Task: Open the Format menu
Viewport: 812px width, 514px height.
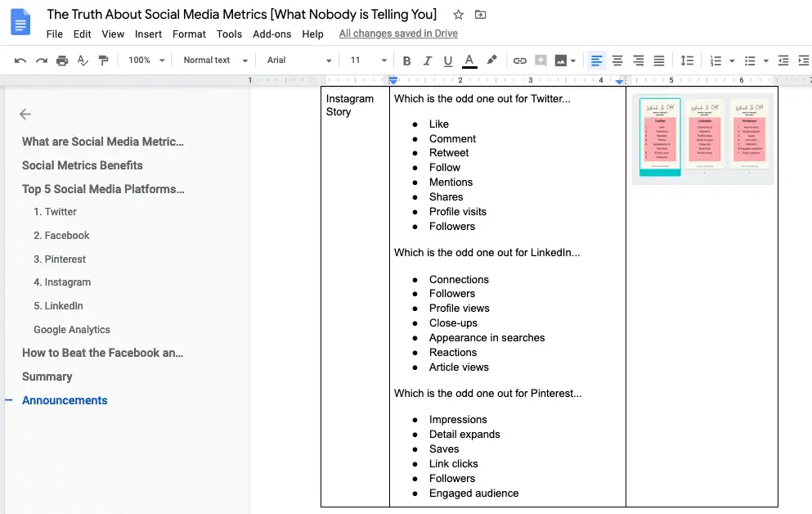Action: [189, 34]
